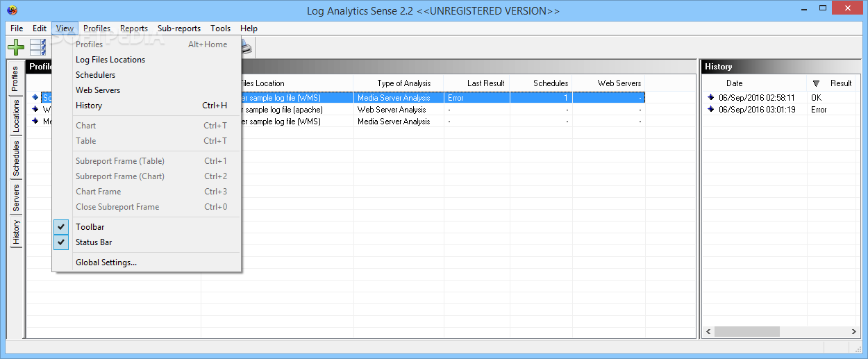
Task: Click the History scrollbar left arrow
Action: click(x=708, y=332)
